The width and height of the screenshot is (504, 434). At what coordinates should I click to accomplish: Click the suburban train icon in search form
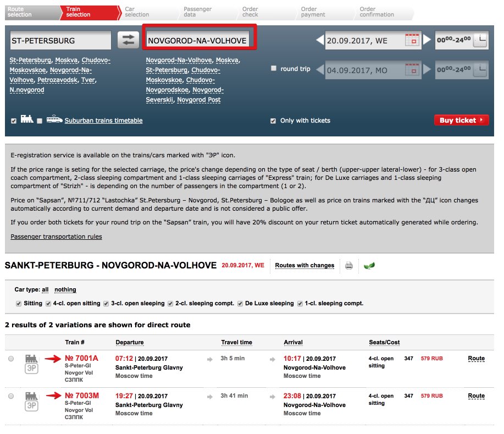point(54,119)
